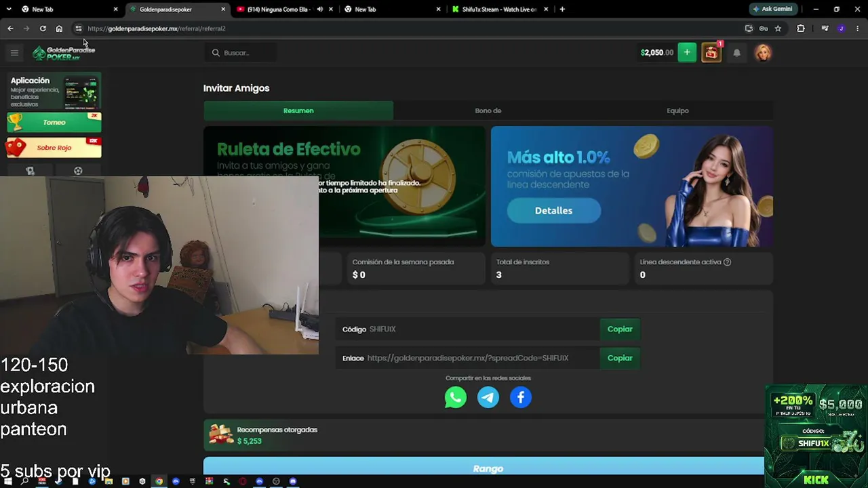Open the soccer ball sports category

coord(78,171)
